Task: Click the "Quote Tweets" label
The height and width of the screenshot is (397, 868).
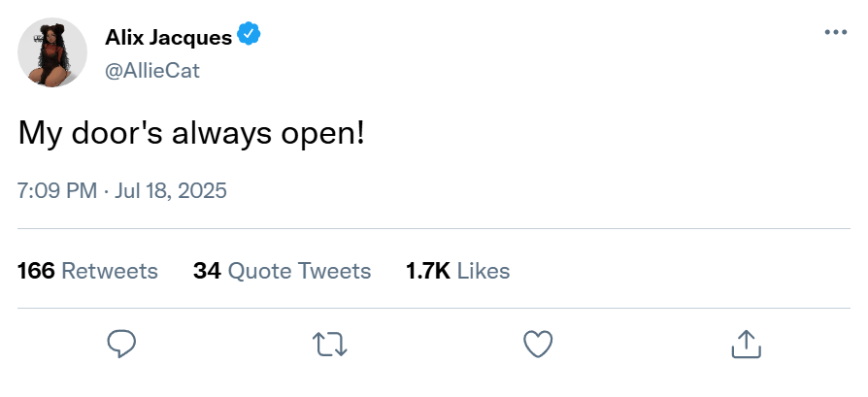Action: (x=299, y=271)
